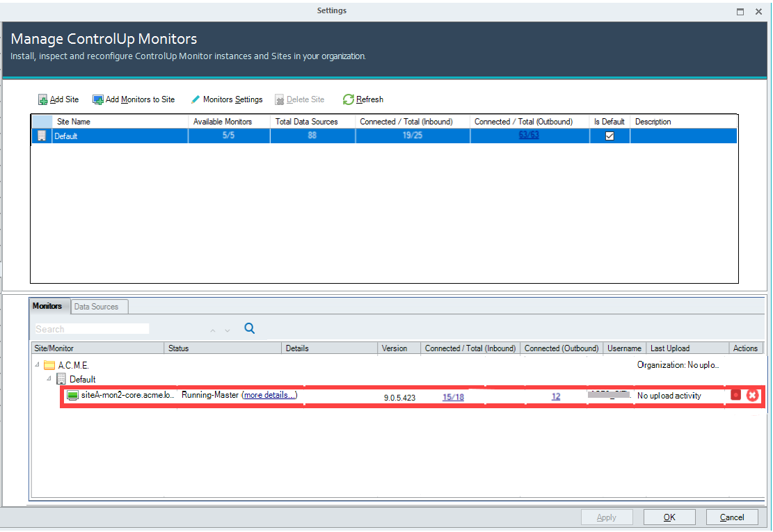
Task: Click the site icon beside Default in sites table
Action: click(42, 136)
